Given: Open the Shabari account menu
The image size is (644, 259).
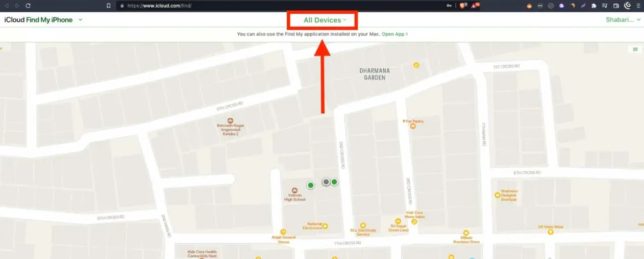Looking at the screenshot, I should coord(623,20).
